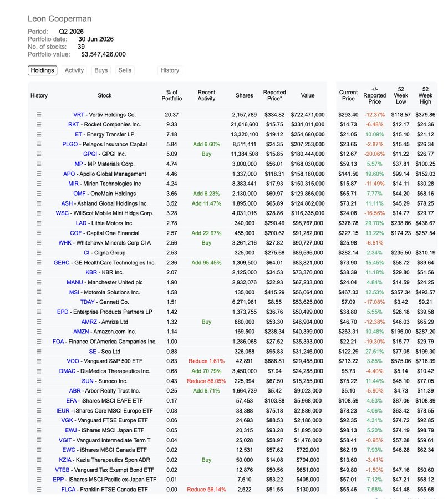Open the VOO ticker link
This screenshot has width=448, height=499.
tap(73, 361)
